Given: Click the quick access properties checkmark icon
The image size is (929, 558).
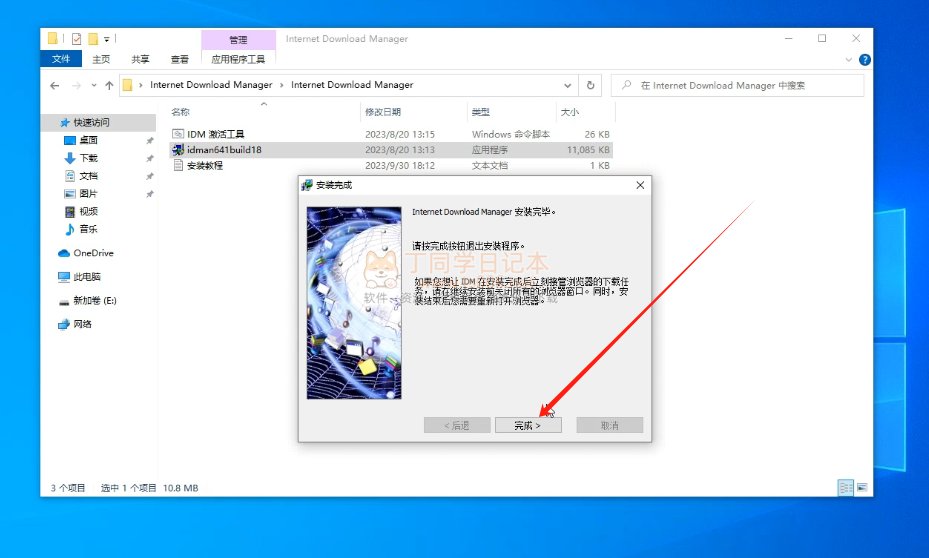Looking at the screenshot, I should pyautogui.click(x=76, y=39).
